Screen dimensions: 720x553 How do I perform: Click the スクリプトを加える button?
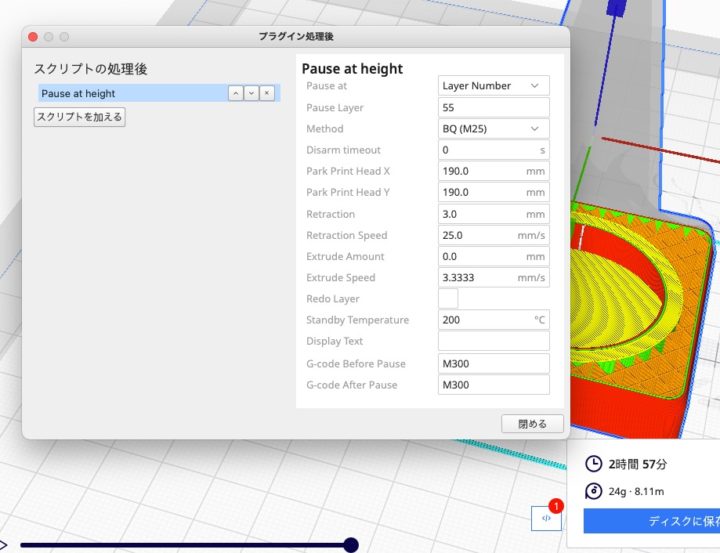80,117
